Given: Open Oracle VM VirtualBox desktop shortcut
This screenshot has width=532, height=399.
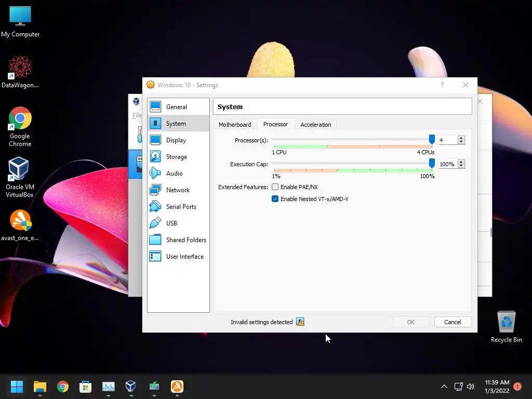Looking at the screenshot, I should click(19, 178).
